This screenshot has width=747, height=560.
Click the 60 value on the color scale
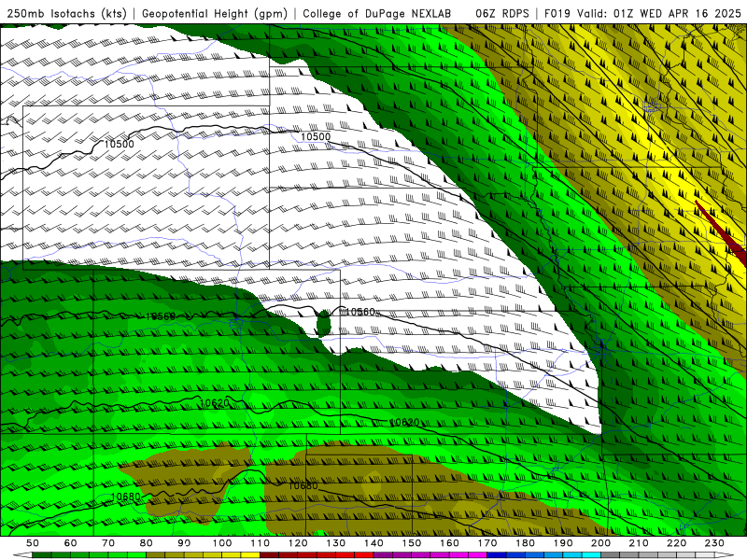[x=71, y=543]
